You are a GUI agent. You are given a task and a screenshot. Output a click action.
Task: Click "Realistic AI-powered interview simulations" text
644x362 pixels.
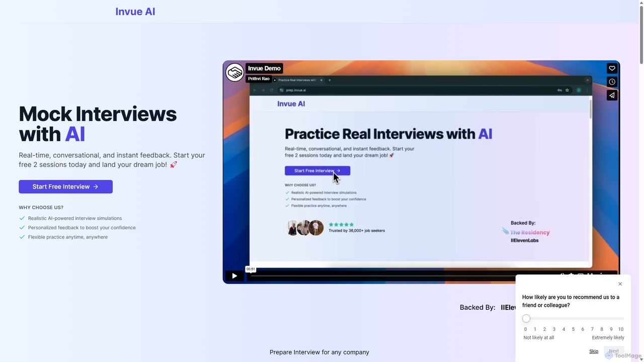[75, 218]
